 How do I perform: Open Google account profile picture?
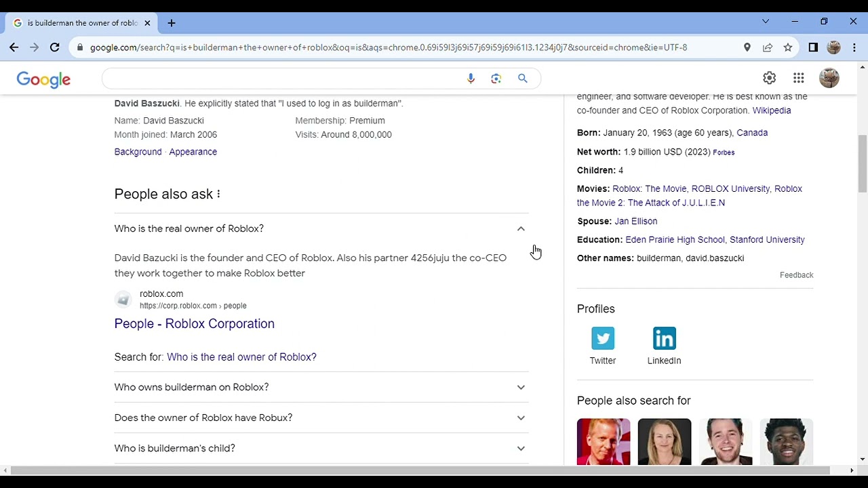pos(829,78)
